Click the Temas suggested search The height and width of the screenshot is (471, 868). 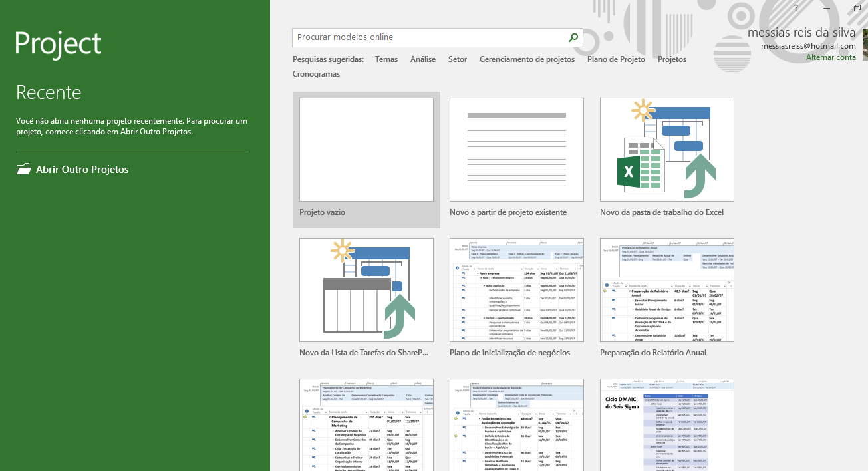click(386, 59)
